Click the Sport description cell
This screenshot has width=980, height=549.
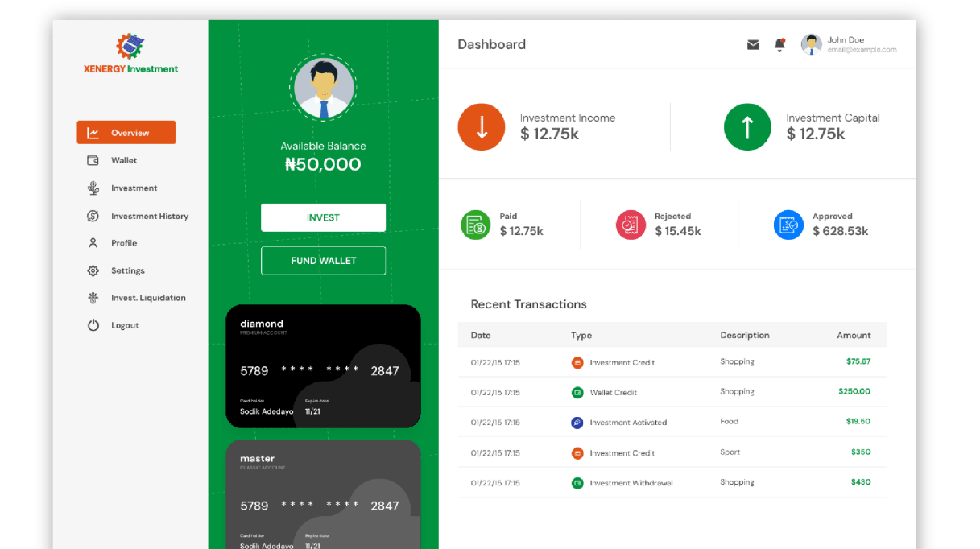[730, 452]
